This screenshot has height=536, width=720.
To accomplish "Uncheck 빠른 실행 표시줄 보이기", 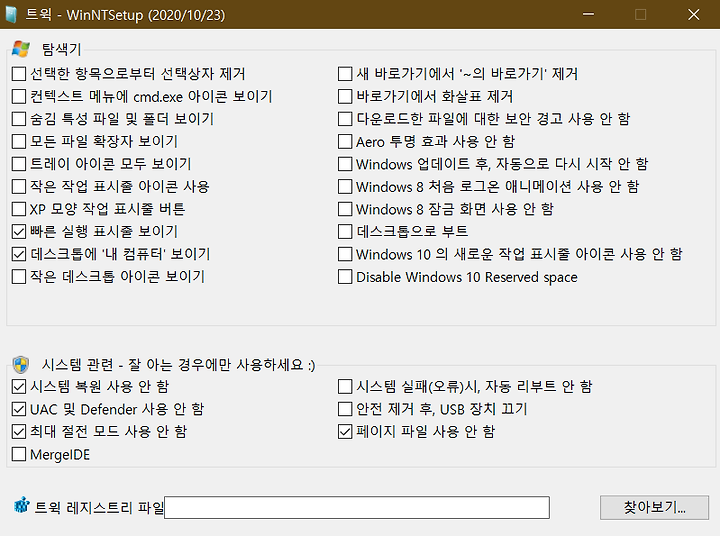I will coord(19,231).
